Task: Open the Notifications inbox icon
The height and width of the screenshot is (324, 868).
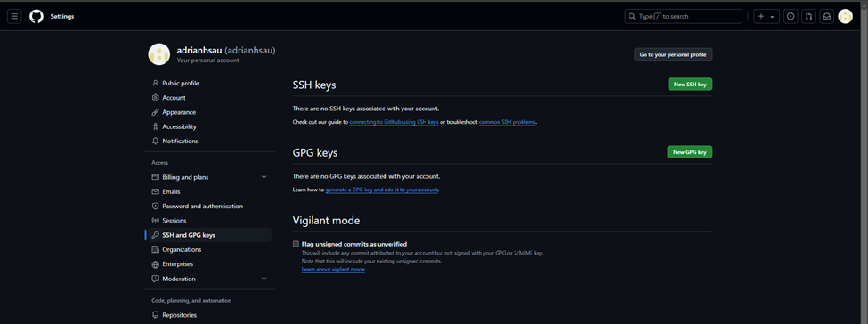Action: tap(827, 17)
